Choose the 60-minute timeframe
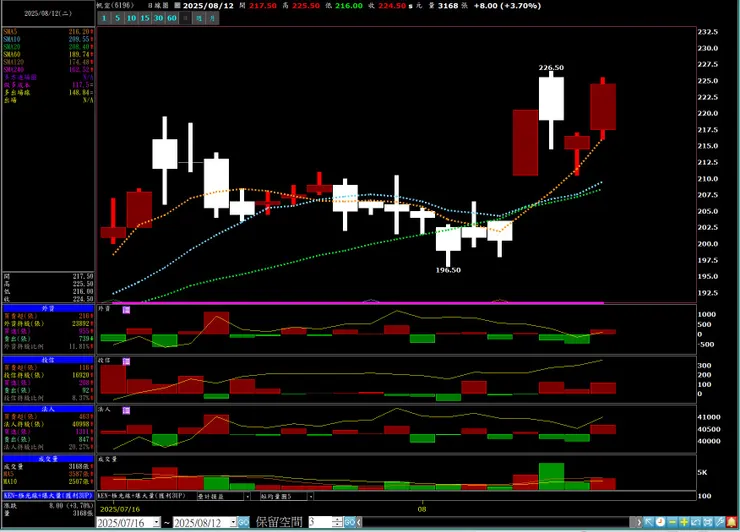 pyautogui.click(x=172, y=18)
